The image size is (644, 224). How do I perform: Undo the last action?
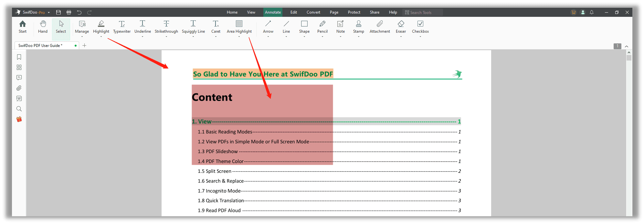pyautogui.click(x=79, y=12)
